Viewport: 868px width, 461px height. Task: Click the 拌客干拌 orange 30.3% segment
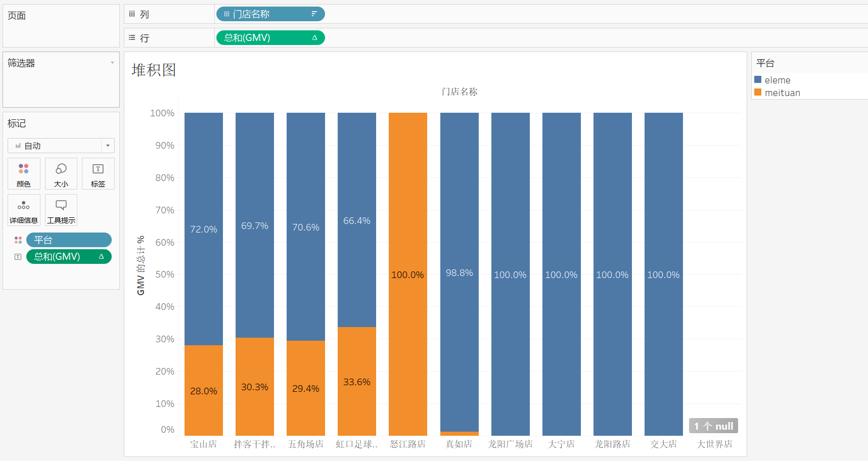pos(255,387)
